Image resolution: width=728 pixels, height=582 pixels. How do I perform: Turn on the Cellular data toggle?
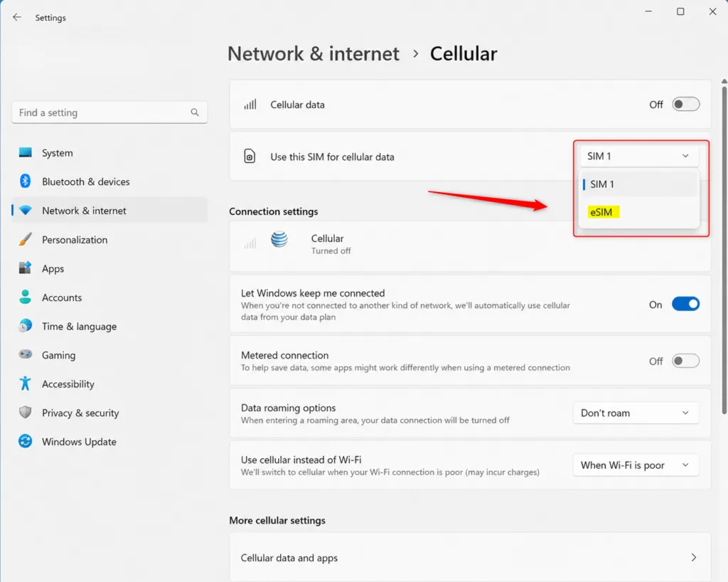(685, 104)
